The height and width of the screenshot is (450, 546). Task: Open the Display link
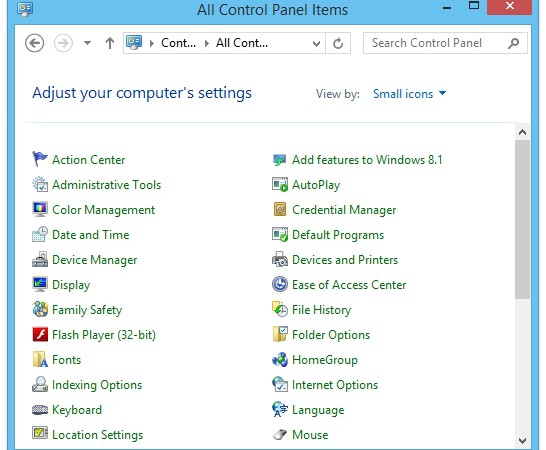71,285
